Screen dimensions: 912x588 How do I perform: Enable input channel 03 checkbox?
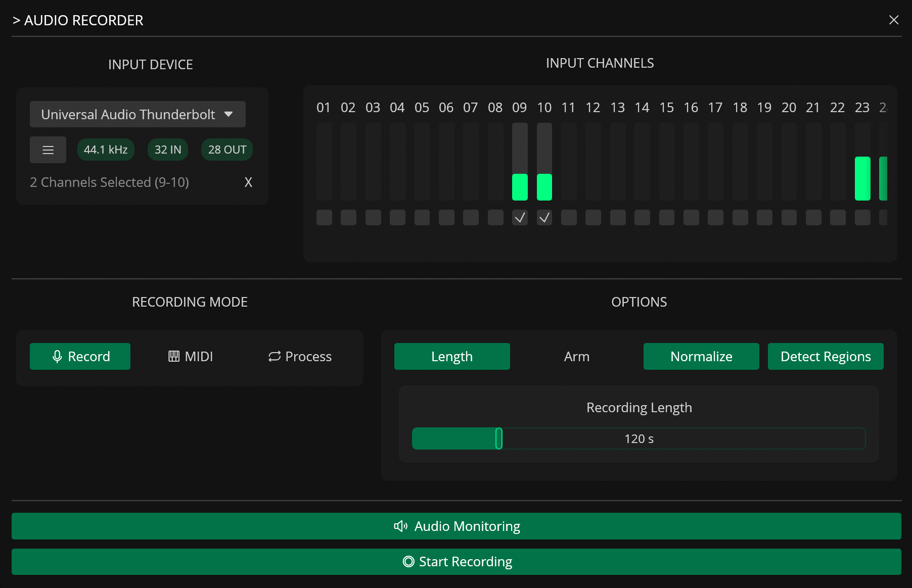tap(373, 218)
